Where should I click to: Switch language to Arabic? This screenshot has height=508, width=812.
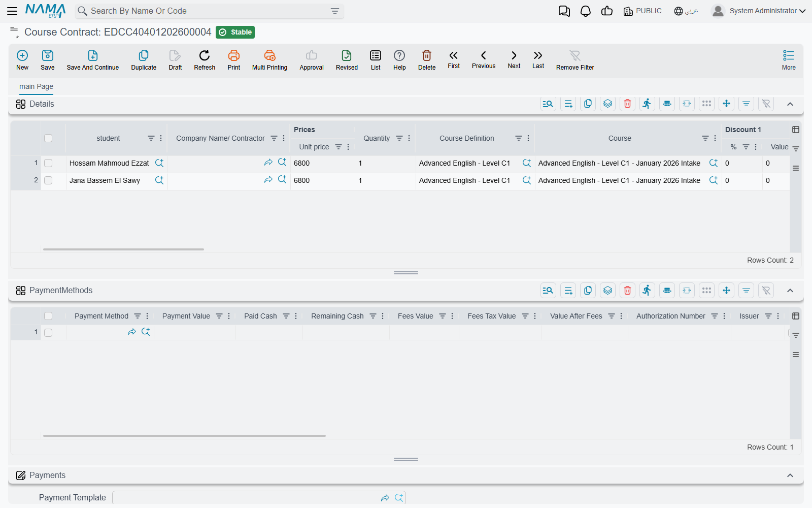[686, 11]
